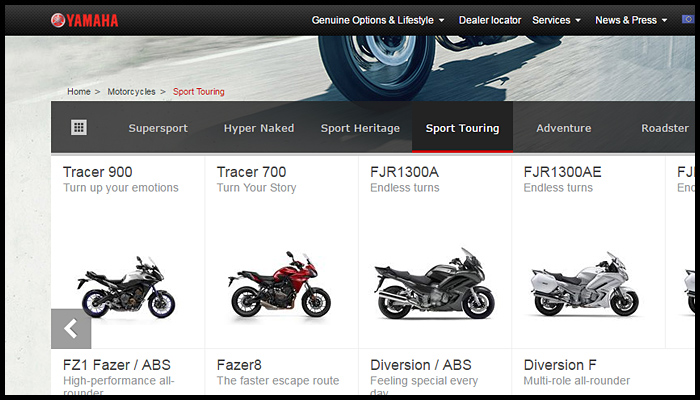Image resolution: width=700 pixels, height=400 pixels.
Task: Select the Sport Touring tab
Action: (462, 127)
